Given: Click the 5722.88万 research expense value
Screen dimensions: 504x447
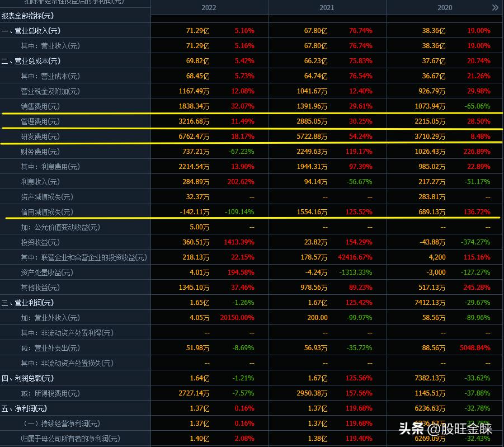Looking at the screenshot, I should (312, 137).
